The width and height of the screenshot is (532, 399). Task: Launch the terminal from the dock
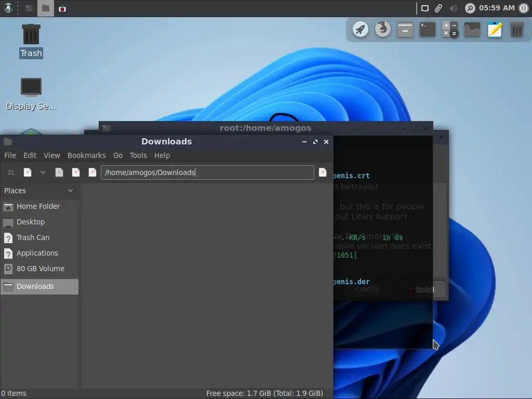(x=428, y=30)
